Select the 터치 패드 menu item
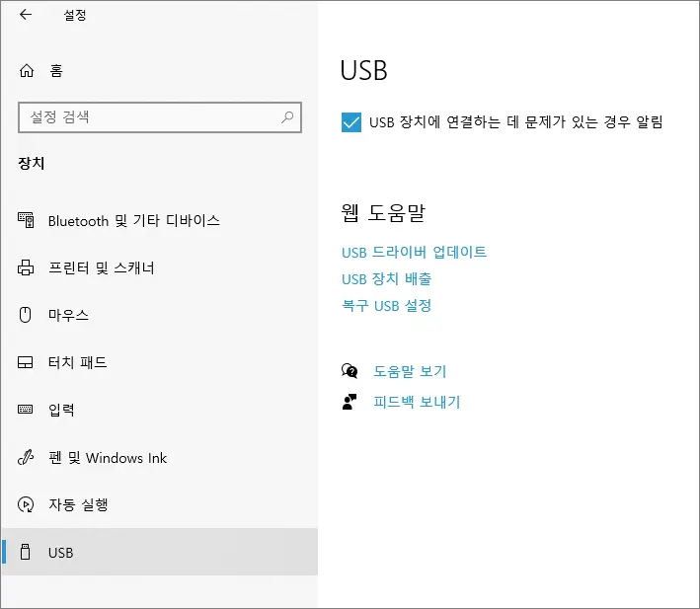The image size is (700, 609). [x=77, y=362]
